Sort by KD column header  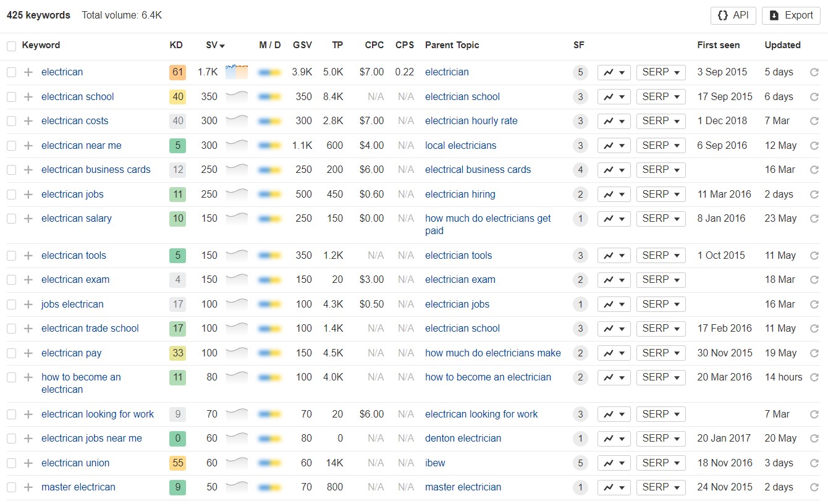176,45
